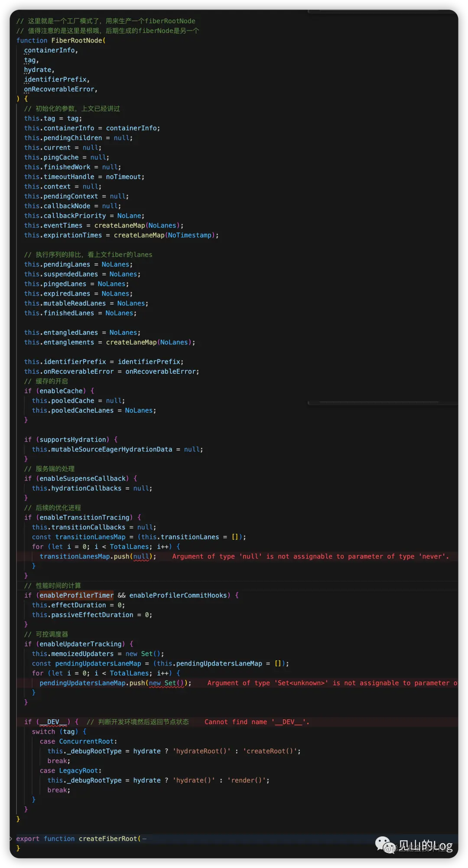Expand the folded createFiberRoot function chevron
This screenshot has height=868, width=468.
[11, 839]
